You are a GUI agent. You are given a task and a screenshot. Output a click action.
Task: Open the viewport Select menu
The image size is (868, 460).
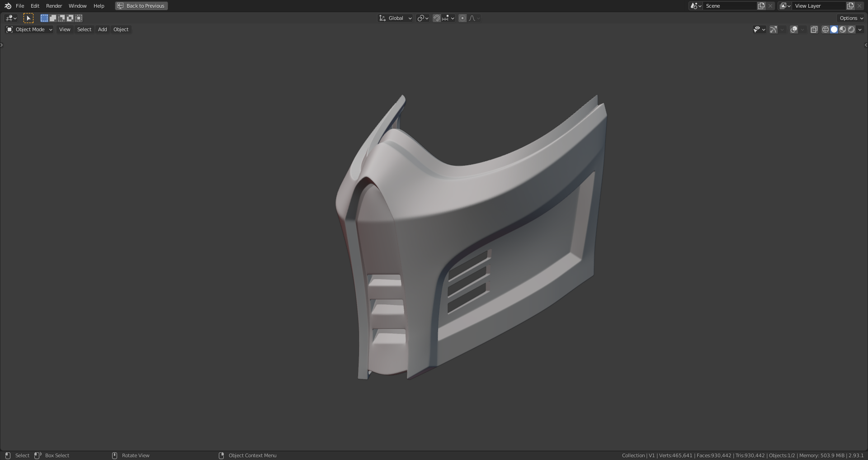point(84,29)
